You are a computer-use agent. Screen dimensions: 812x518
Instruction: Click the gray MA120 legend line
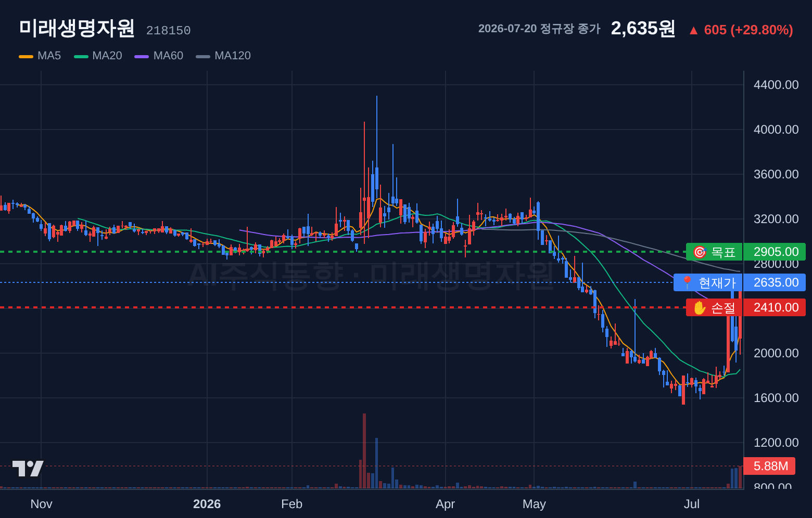(203, 56)
